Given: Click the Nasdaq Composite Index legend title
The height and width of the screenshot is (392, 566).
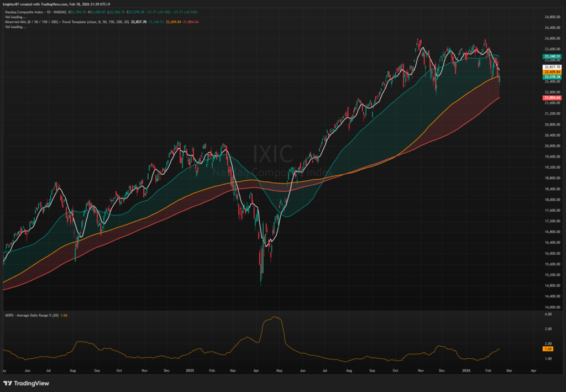Looking at the screenshot, I should point(27,11).
